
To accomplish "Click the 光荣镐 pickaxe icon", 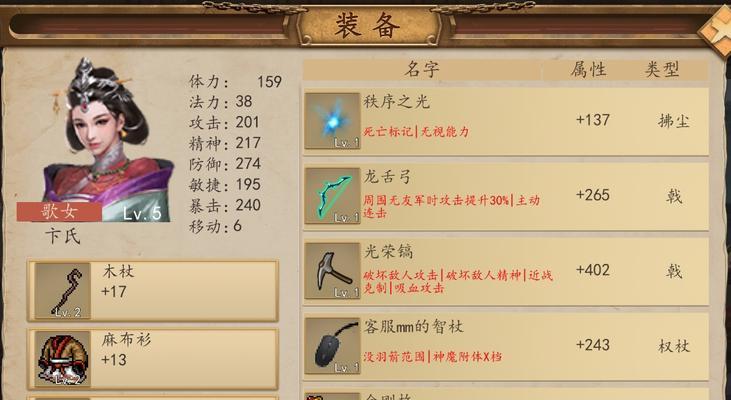I will point(332,271).
